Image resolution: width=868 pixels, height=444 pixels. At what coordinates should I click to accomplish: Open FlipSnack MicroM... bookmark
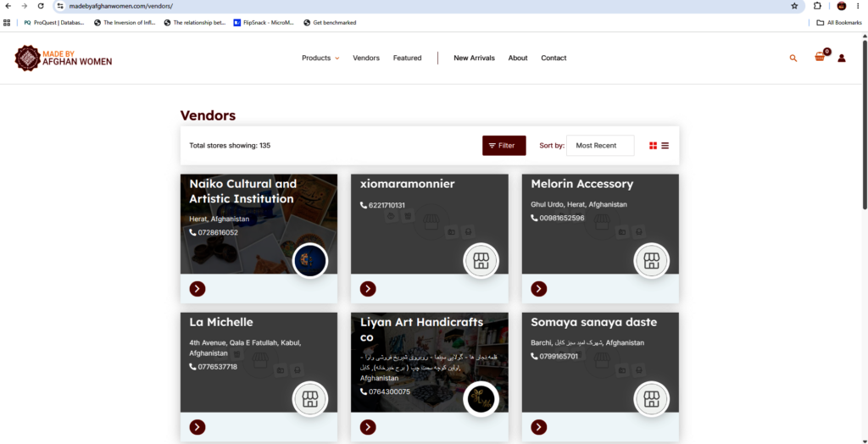click(264, 23)
